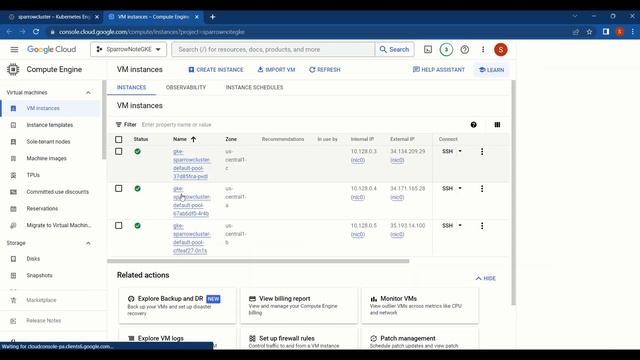Click the sidebar vertical scrollbar
The width and height of the screenshot is (640, 360).
click(104, 120)
